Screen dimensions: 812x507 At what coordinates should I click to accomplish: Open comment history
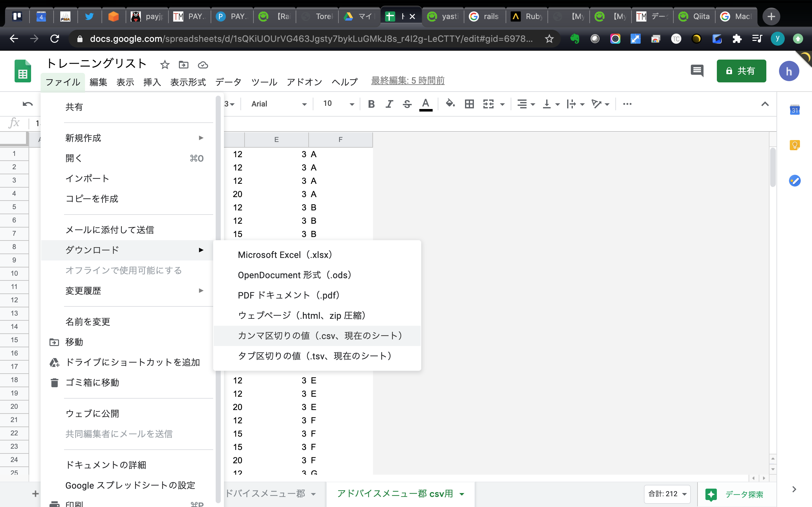pyautogui.click(x=697, y=71)
